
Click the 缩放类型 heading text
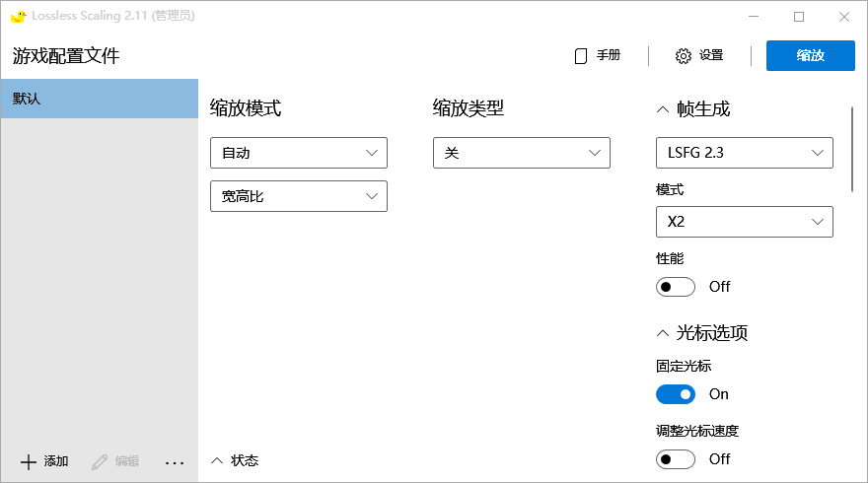[469, 107]
